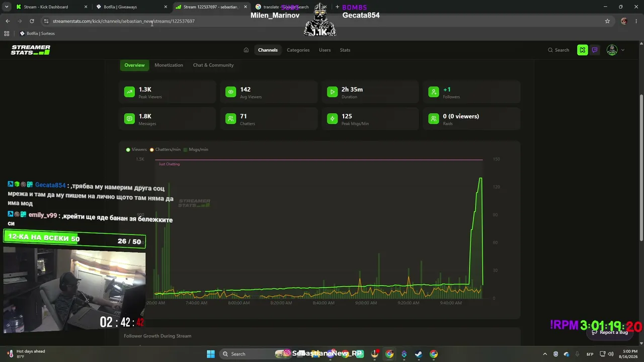Switch to the Chat & Community tab
The height and width of the screenshot is (362, 644).
point(213,65)
